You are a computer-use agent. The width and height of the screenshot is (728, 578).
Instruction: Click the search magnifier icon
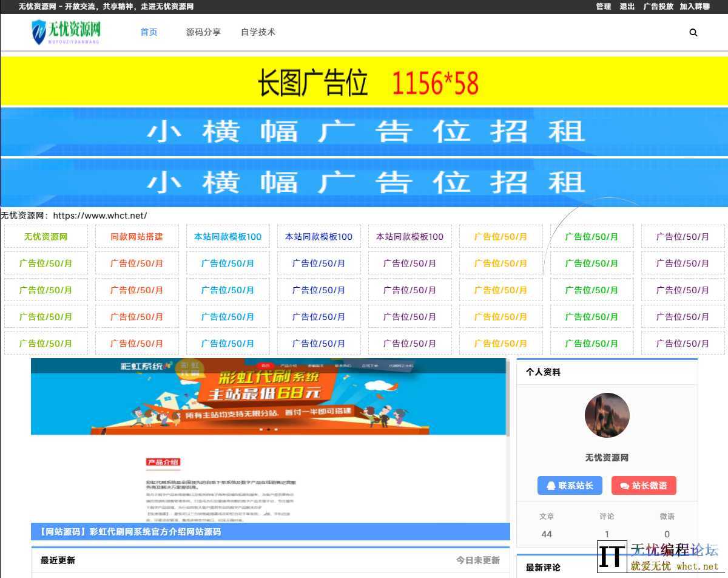coord(693,32)
